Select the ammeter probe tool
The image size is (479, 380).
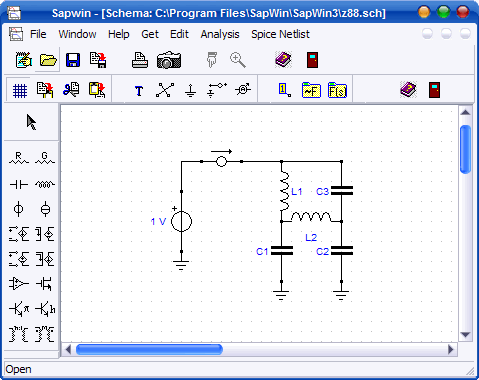click(x=243, y=90)
